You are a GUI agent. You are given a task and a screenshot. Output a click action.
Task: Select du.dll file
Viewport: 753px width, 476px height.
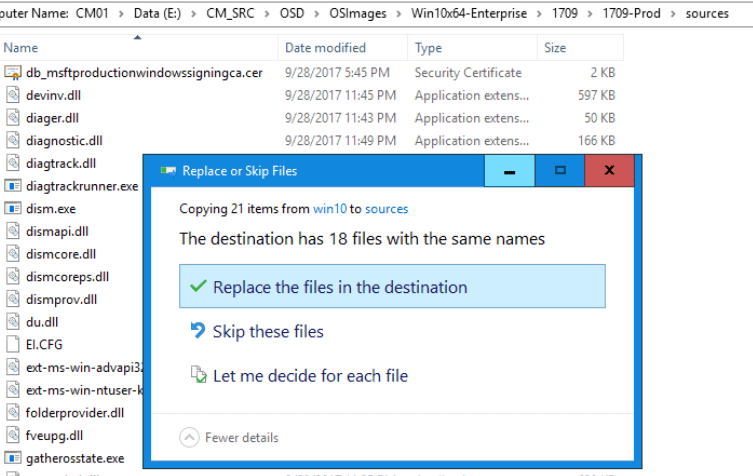pyautogui.click(x=42, y=322)
